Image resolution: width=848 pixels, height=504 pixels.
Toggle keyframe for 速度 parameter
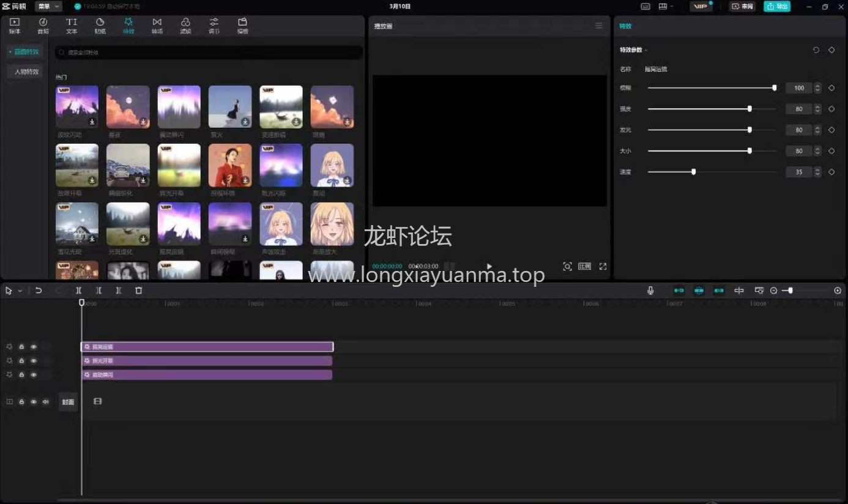(831, 172)
